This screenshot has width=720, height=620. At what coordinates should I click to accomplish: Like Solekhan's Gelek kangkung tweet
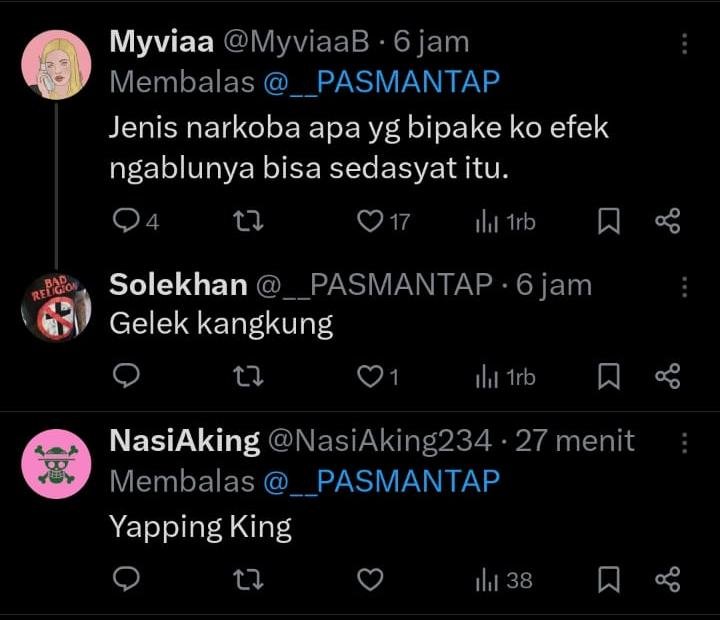[371, 377]
